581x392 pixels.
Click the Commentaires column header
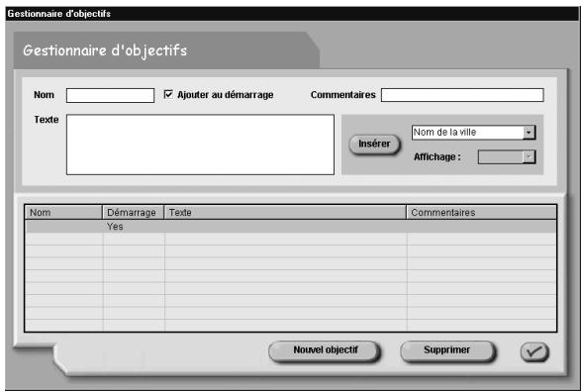[481, 212]
